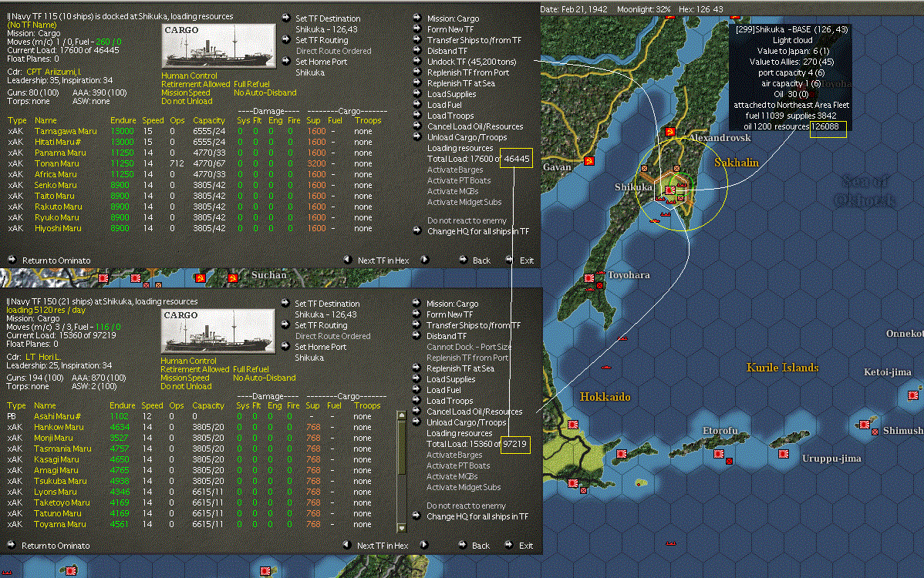Toggle Mission Speed setting in TF 115 panel

pyautogui.click(x=186, y=92)
